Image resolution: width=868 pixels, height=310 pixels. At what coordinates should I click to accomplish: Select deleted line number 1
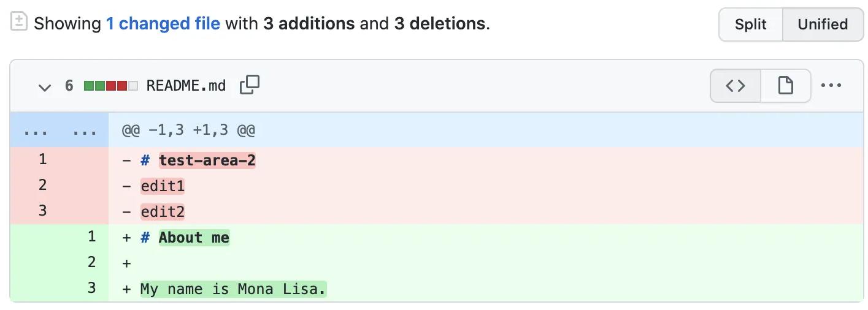coord(42,160)
